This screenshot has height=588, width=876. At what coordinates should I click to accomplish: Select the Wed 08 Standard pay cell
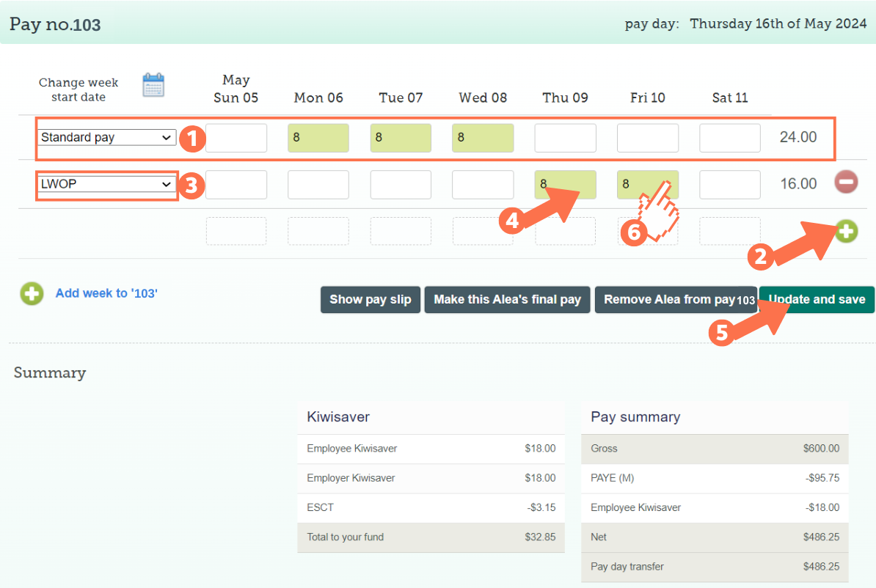[483, 138]
